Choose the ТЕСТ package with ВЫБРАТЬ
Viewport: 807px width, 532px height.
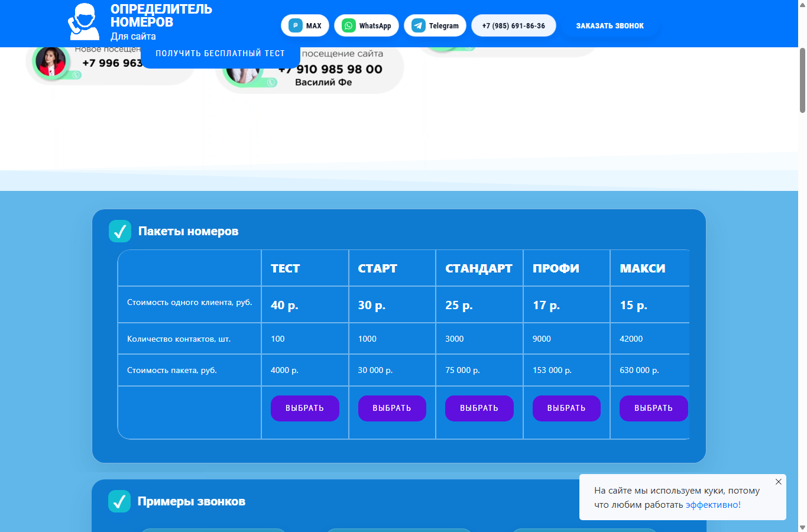pos(305,408)
